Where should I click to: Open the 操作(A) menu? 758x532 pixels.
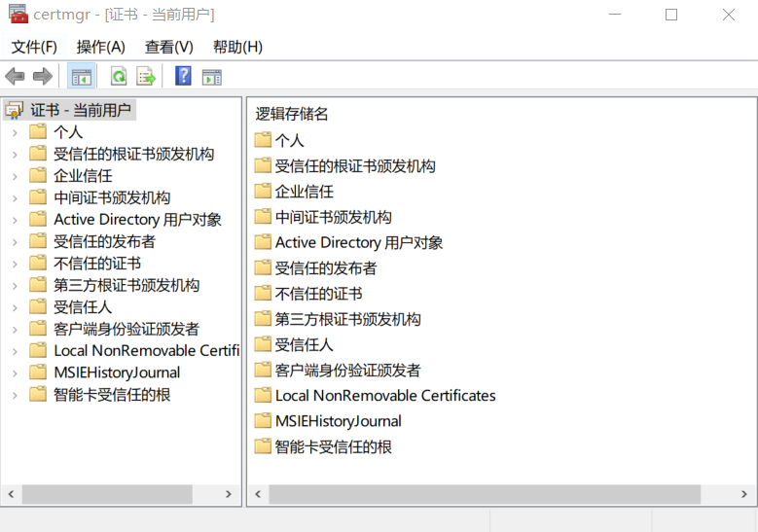click(x=101, y=47)
